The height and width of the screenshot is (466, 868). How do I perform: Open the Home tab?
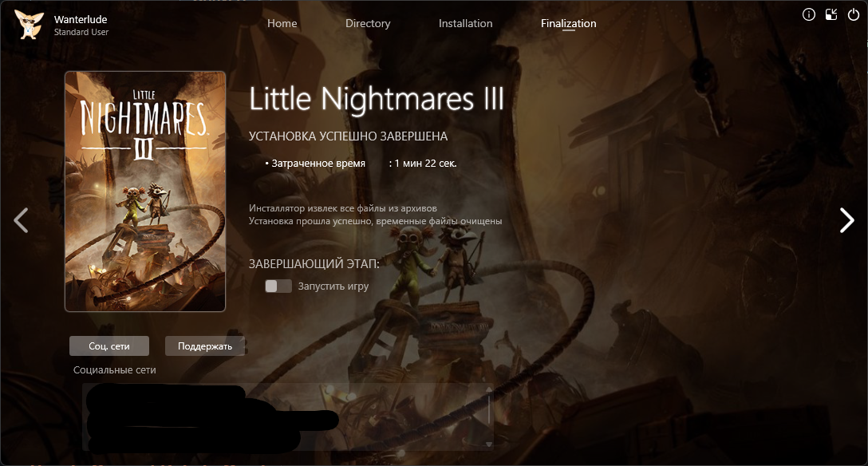282,24
